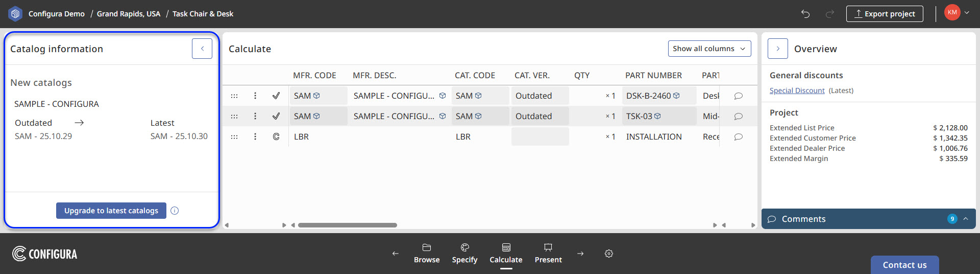This screenshot has height=274, width=980.
Task: Click the next step right arrow
Action: click(580, 254)
